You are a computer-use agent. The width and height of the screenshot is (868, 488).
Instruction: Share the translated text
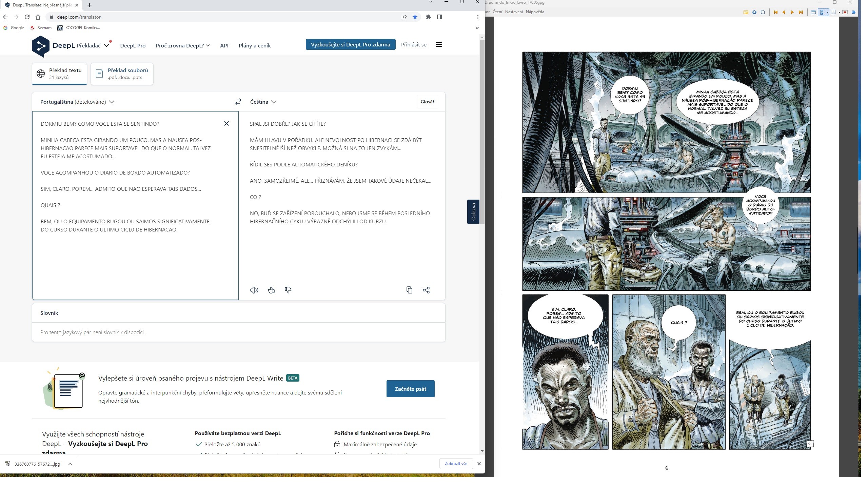click(x=426, y=290)
